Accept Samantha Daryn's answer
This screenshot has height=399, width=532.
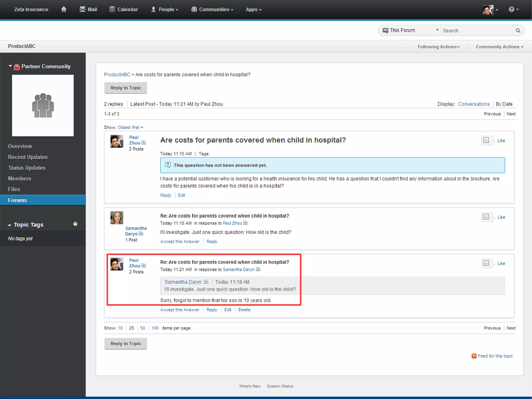point(179,241)
